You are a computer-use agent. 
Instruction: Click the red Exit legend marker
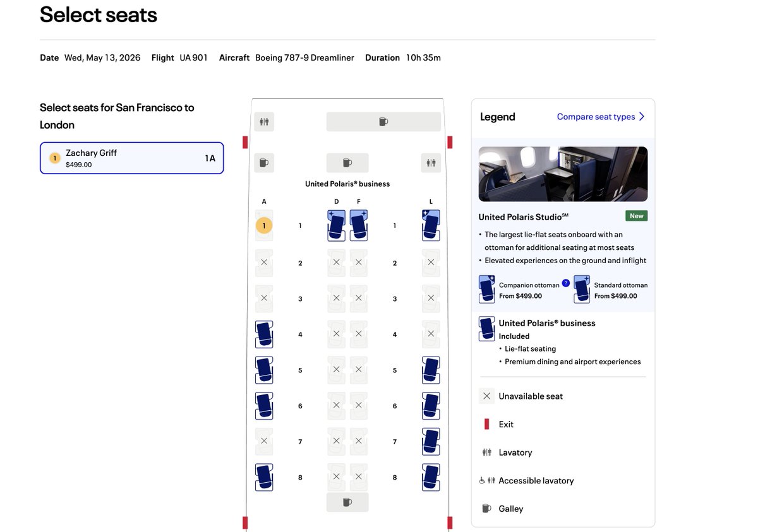click(486, 424)
